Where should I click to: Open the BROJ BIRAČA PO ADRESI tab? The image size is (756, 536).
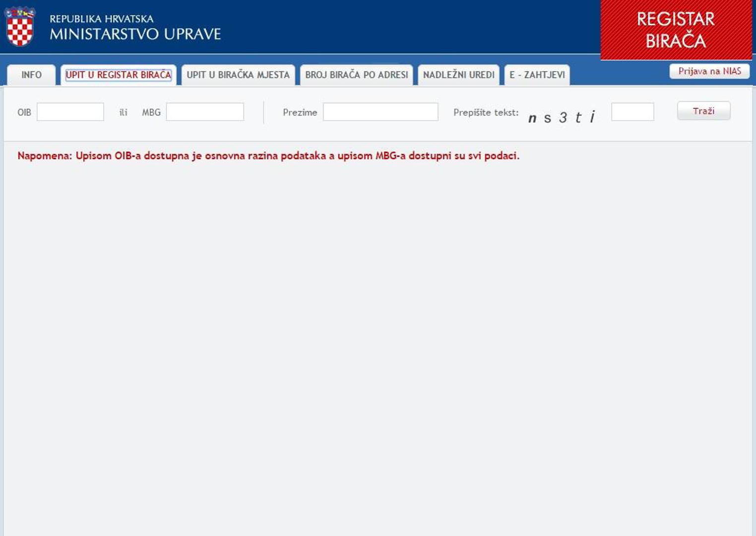[356, 75]
